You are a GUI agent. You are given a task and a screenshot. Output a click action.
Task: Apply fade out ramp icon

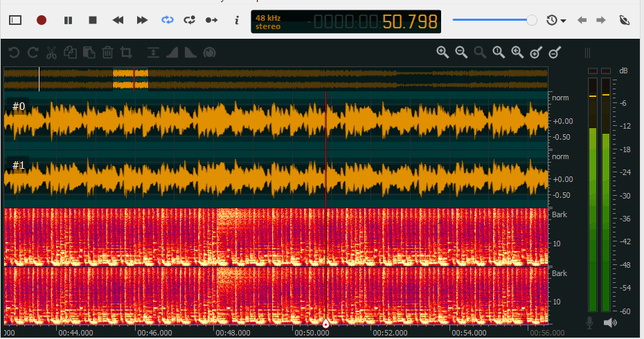(x=190, y=53)
